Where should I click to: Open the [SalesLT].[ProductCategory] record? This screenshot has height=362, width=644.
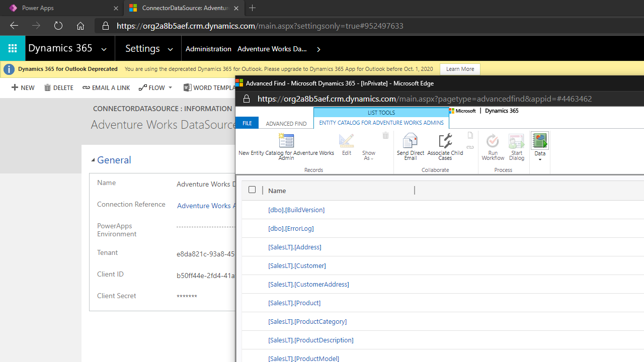tap(307, 321)
